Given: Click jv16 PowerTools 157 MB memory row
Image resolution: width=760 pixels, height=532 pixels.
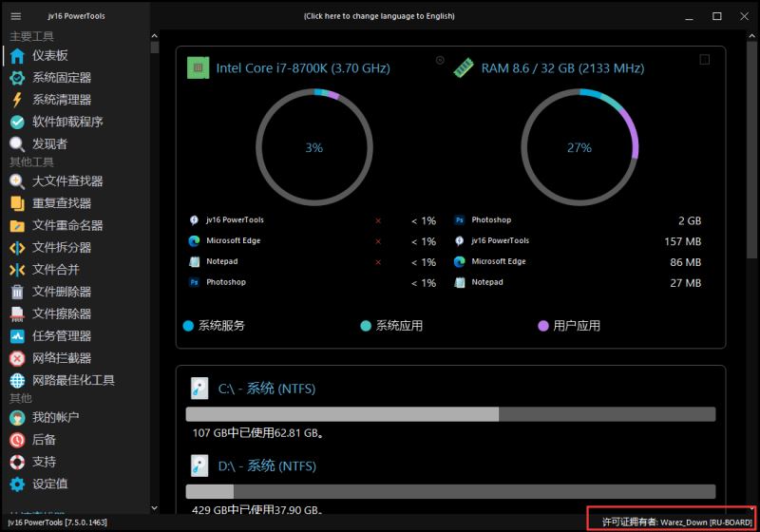Looking at the screenshot, I should tap(578, 241).
